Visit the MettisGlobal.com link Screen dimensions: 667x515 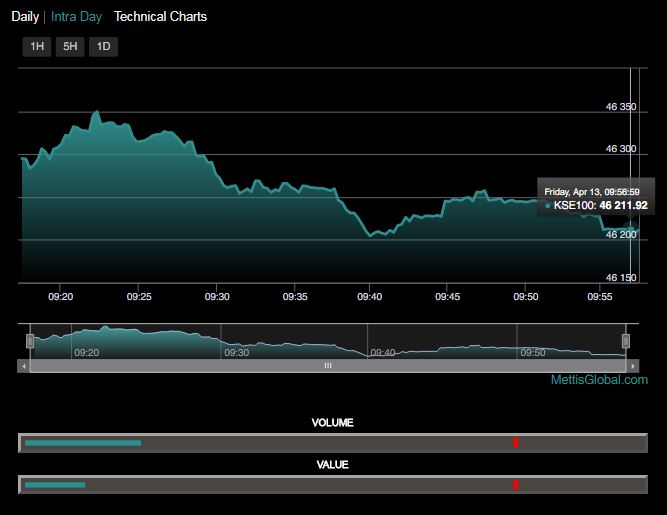[x=599, y=380]
